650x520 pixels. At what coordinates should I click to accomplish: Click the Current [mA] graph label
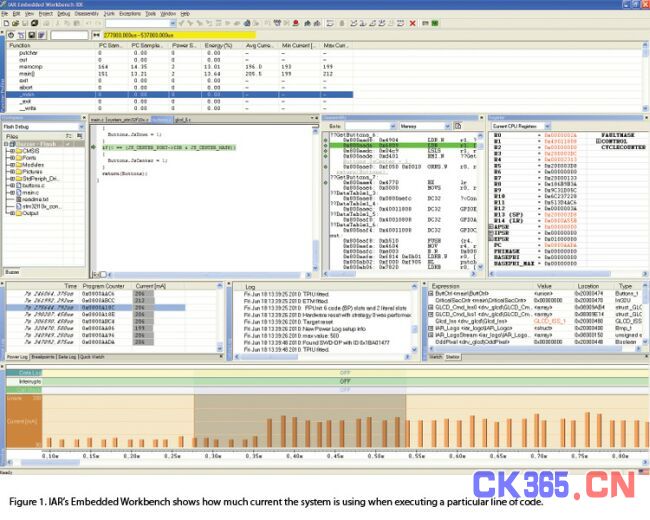24,421
